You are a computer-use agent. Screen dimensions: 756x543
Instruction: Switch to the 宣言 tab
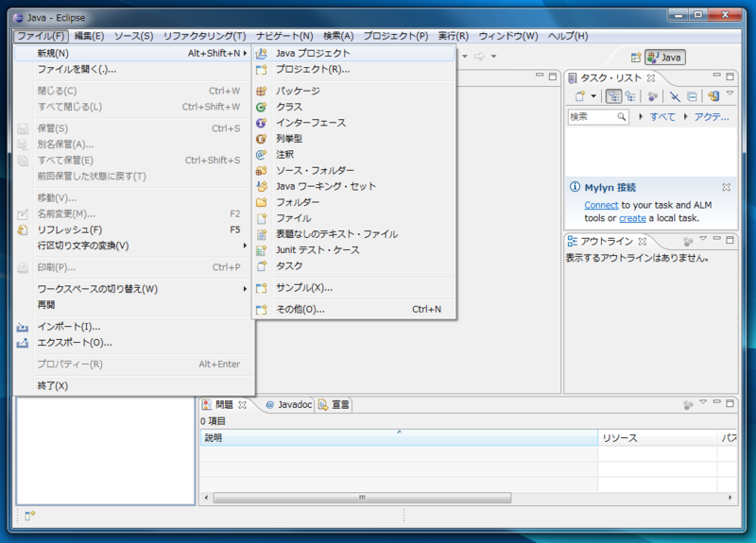click(x=334, y=405)
